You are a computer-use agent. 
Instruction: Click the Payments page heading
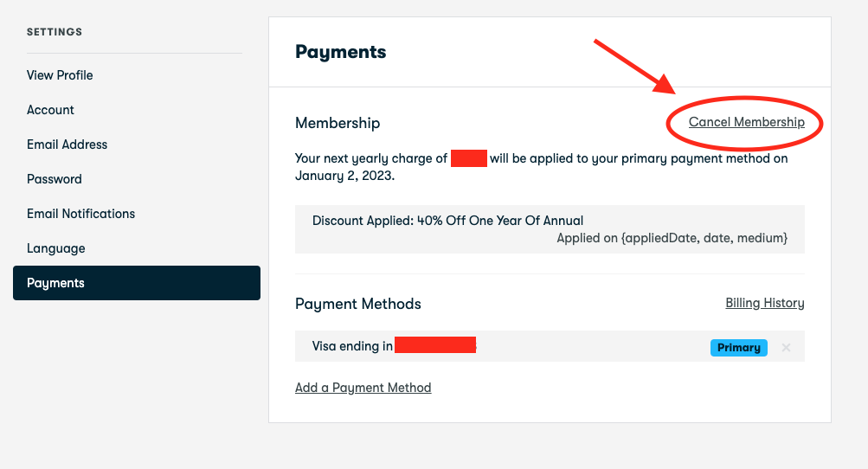point(340,52)
